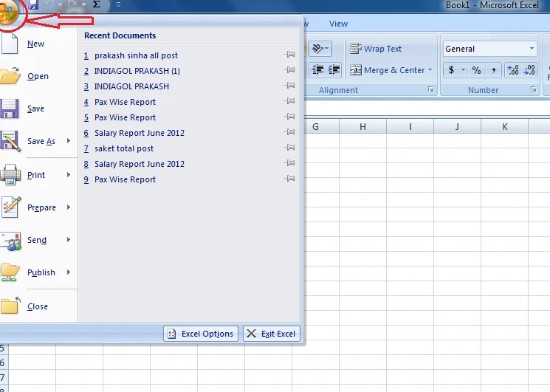Select column H header

[x=362, y=126]
